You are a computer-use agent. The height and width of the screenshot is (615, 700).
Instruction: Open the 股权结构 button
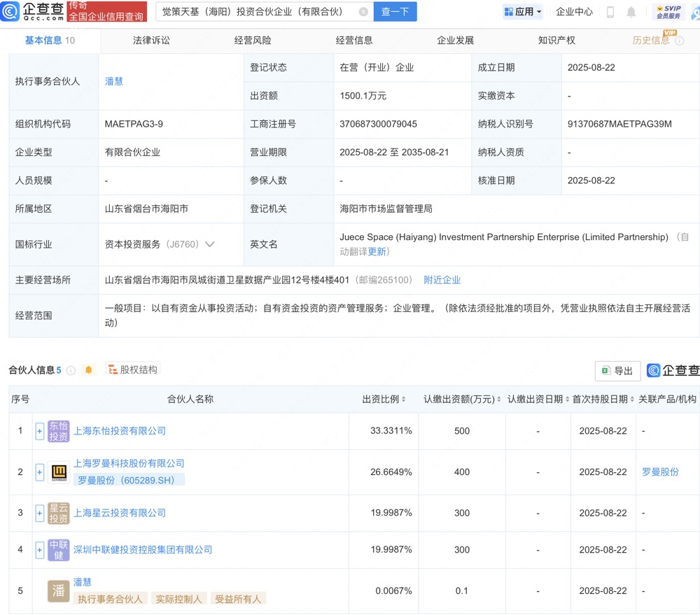click(133, 369)
